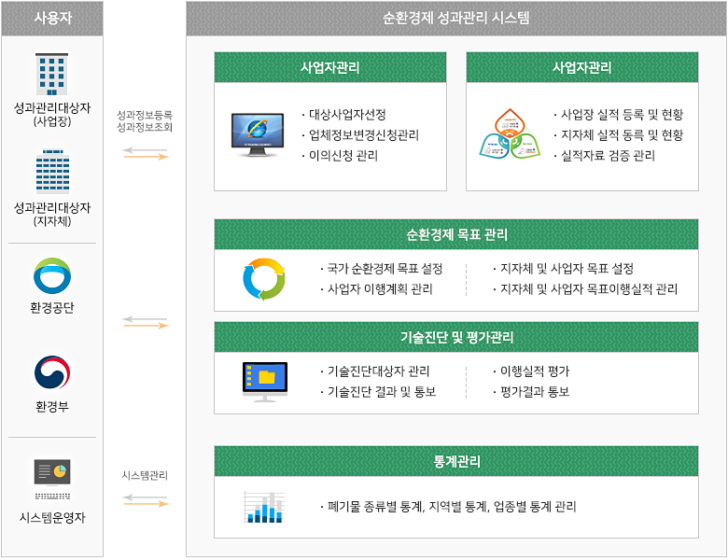
Task: Click the 성과정보조회 text
Action: [145, 127]
